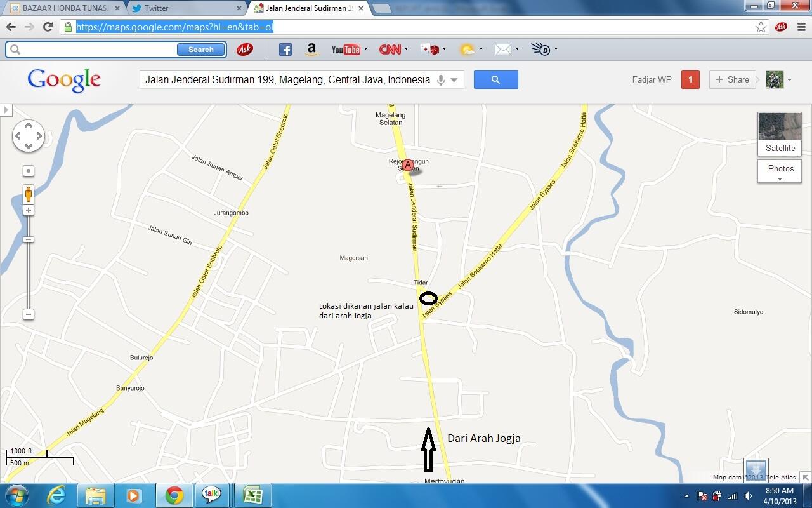Open a new browser tab
812x508 pixels.
tap(382, 8)
